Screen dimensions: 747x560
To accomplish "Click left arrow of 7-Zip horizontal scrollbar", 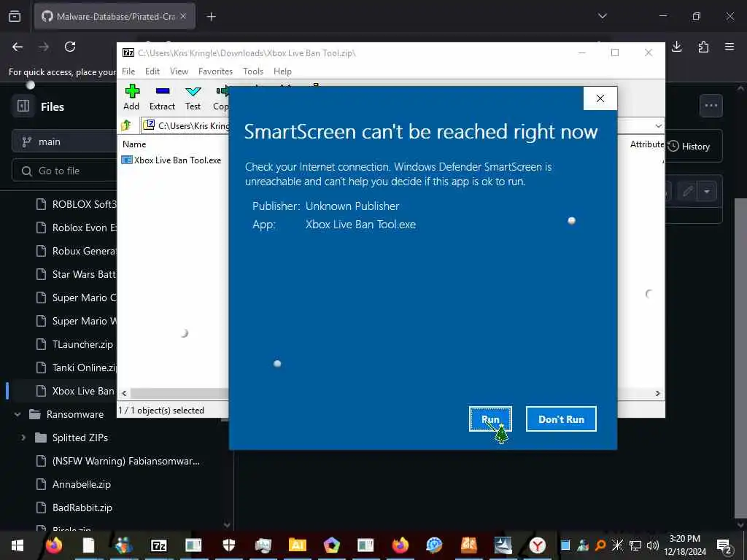I will click(124, 393).
